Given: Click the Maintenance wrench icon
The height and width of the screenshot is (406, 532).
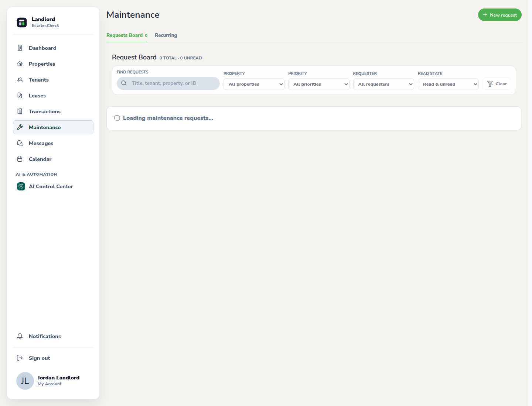Looking at the screenshot, I should tap(20, 127).
